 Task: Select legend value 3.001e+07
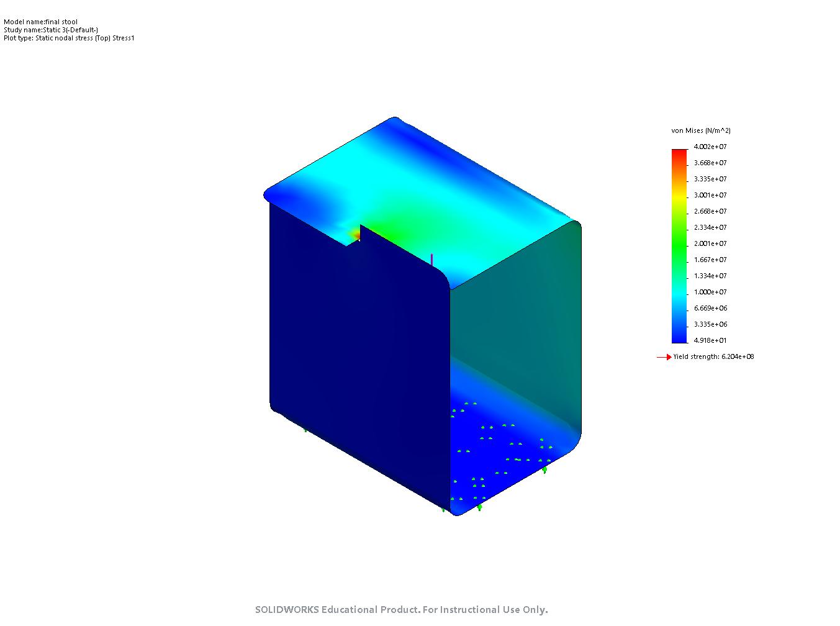click(710, 195)
